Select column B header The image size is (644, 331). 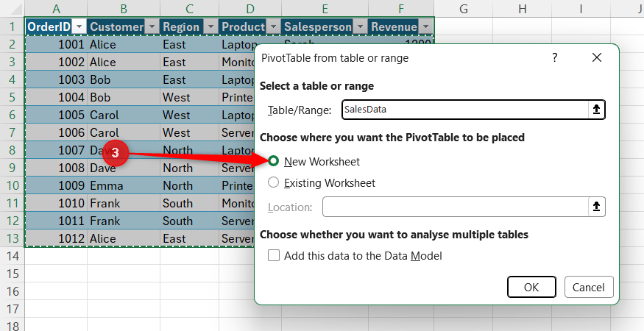(x=124, y=8)
